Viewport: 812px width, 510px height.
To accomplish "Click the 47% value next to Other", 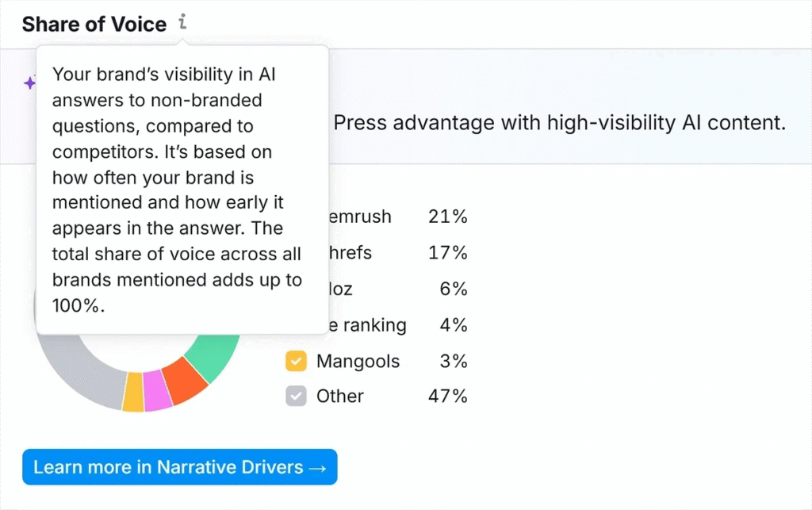I will tap(448, 396).
